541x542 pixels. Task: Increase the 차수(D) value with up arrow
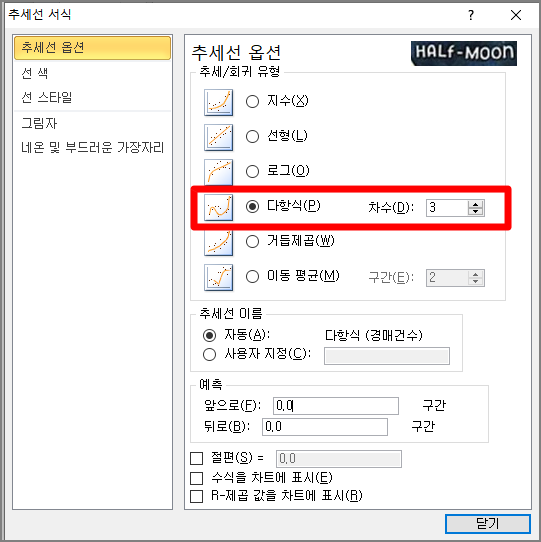point(476,204)
